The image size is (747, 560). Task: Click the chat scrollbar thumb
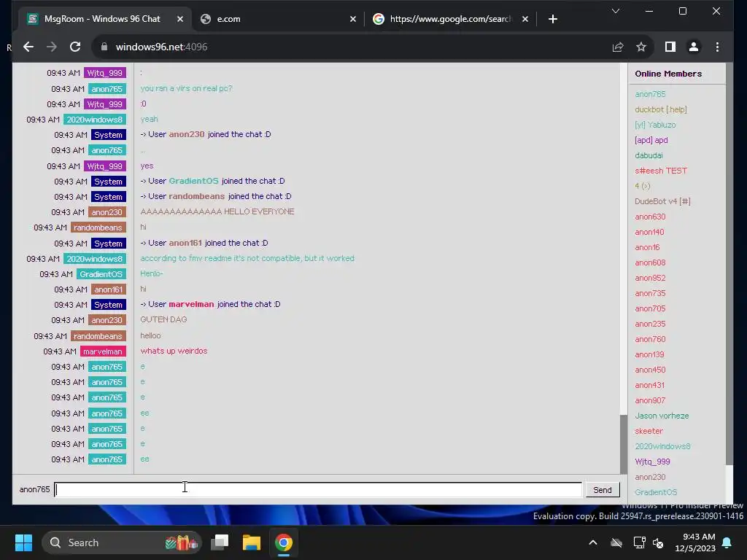click(x=624, y=444)
